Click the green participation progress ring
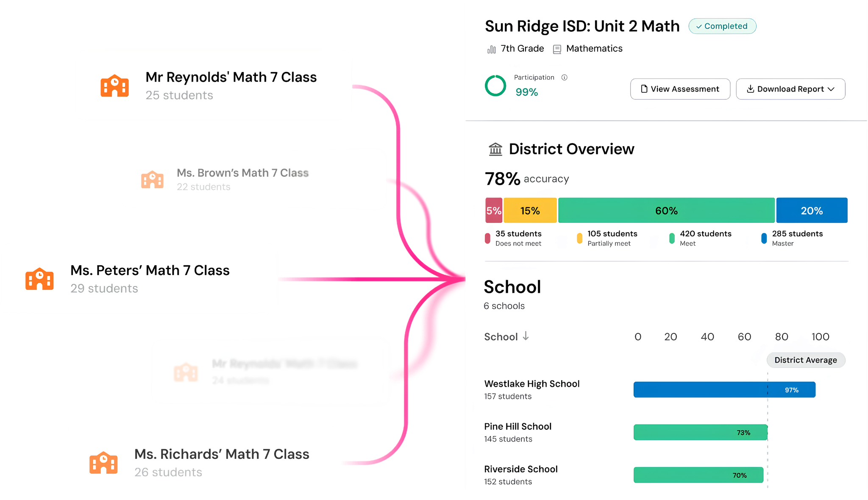The height and width of the screenshot is (500, 868). [x=495, y=86]
